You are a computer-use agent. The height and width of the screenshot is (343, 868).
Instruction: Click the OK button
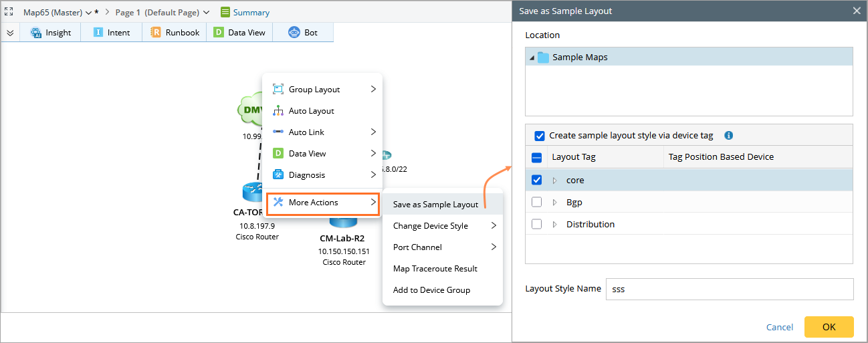[x=829, y=327]
